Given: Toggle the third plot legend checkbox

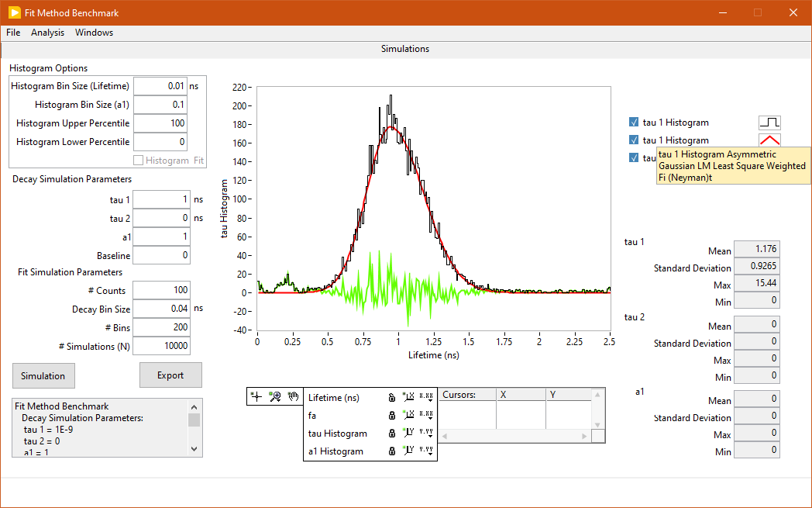Looking at the screenshot, I should 633,157.
